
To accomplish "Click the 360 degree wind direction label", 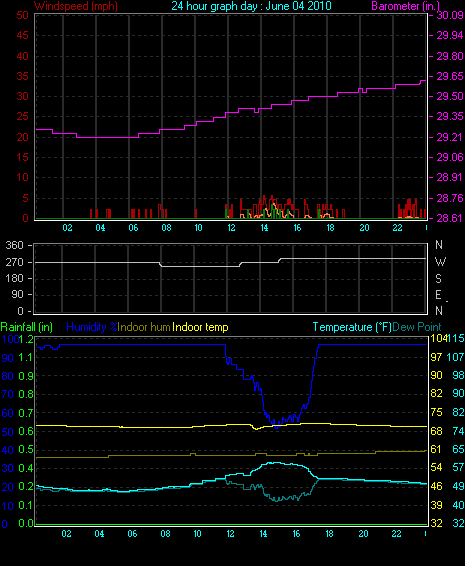I will [14, 245].
